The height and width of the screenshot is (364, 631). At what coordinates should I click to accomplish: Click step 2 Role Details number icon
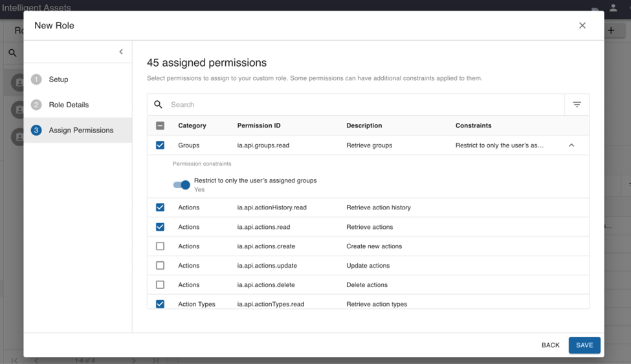(36, 105)
